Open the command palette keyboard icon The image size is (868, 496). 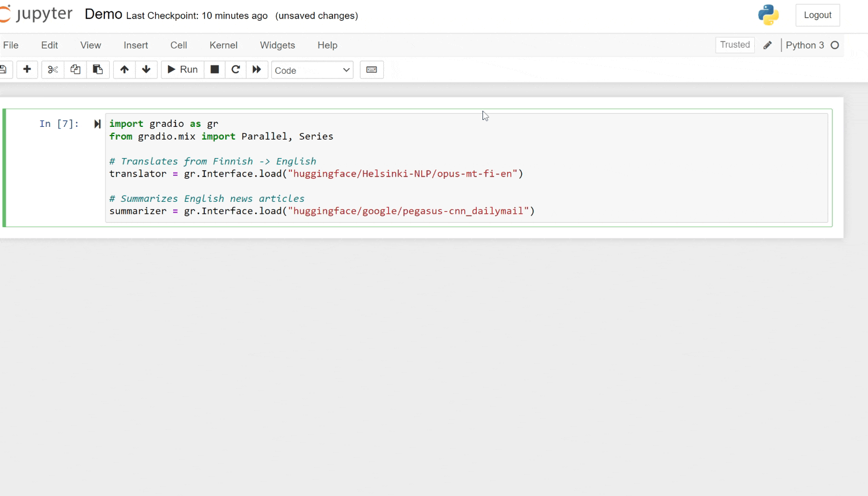coord(372,70)
